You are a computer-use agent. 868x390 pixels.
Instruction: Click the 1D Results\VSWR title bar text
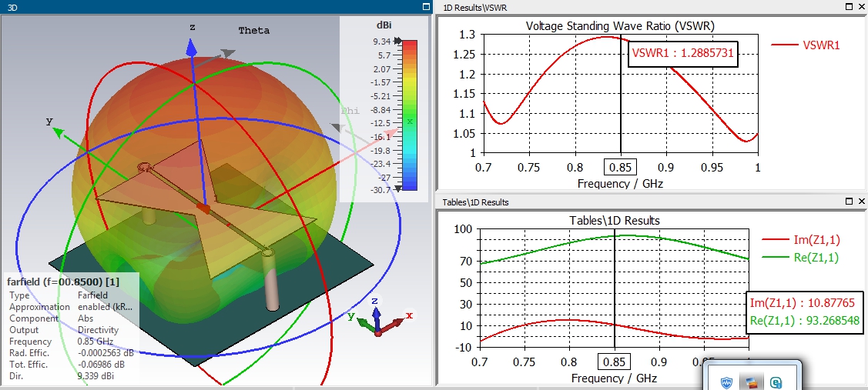click(475, 7)
